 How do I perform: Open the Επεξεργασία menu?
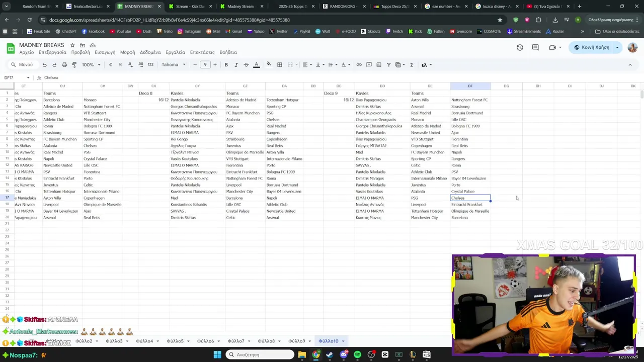(x=52, y=52)
